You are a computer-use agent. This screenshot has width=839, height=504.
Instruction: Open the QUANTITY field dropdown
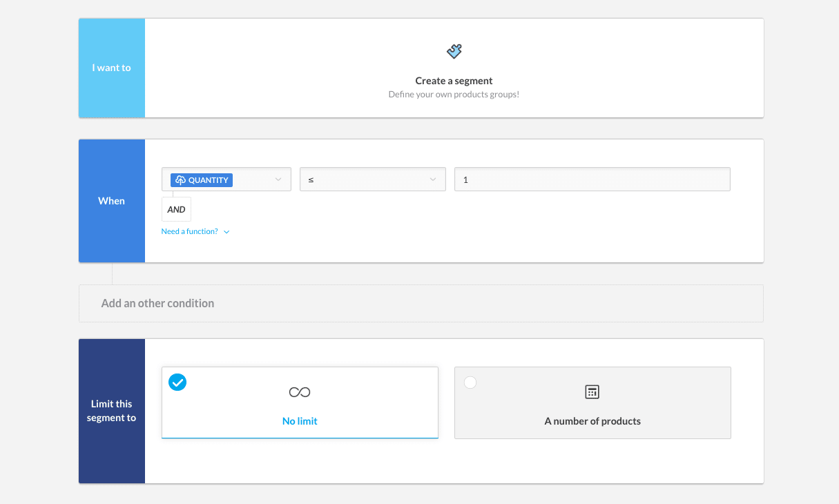click(x=226, y=180)
